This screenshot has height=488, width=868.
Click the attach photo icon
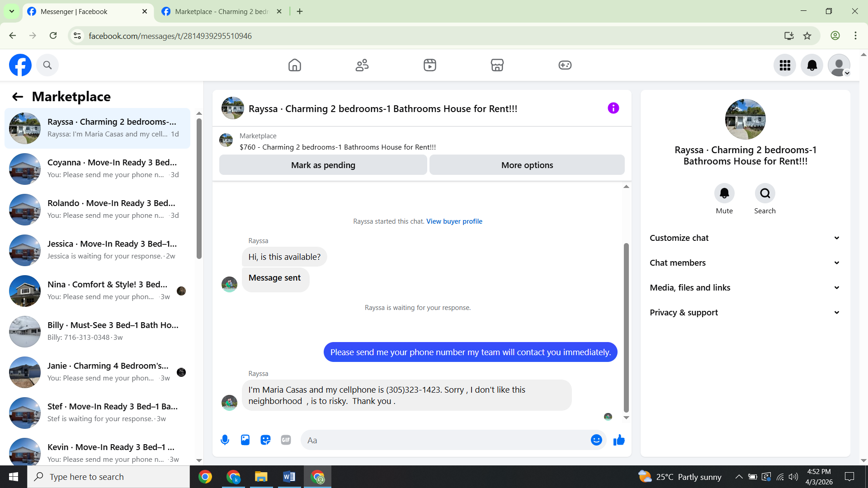coord(245,440)
